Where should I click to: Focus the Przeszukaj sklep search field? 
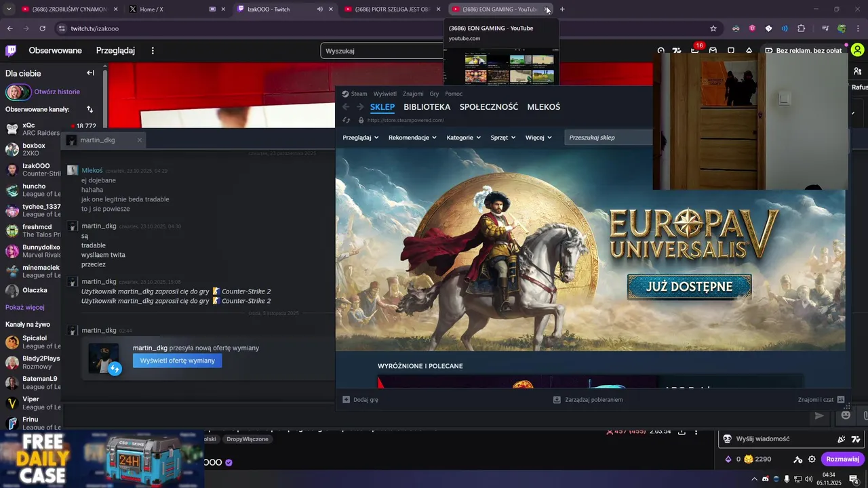click(609, 138)
